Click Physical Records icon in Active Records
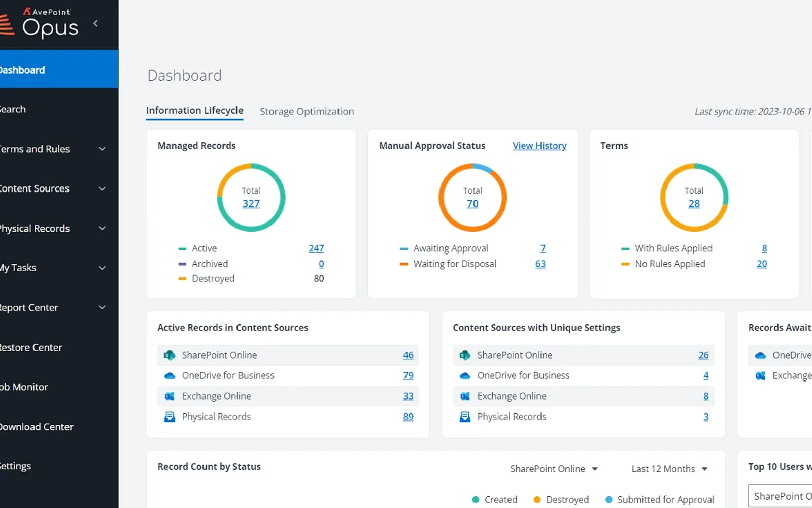This screenshot has width=812, height=508. (x=170, y=417)
